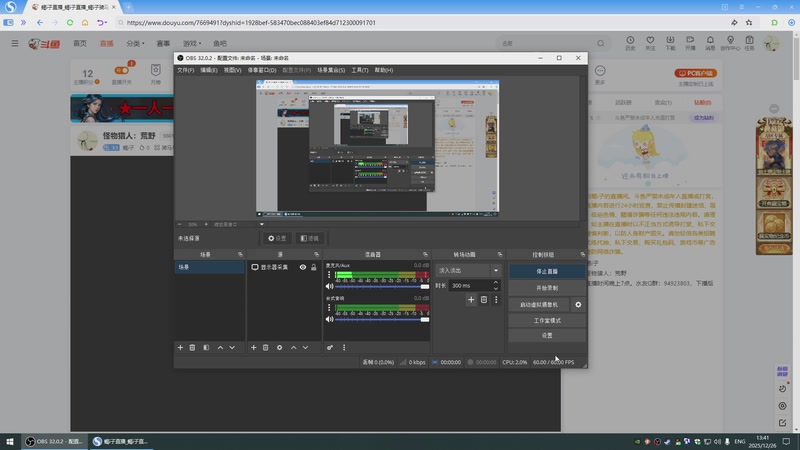The height and width of the screenshot is (450, 800).
Task: Mute the 麦克风/Aux audio channel
Action: 329,287
